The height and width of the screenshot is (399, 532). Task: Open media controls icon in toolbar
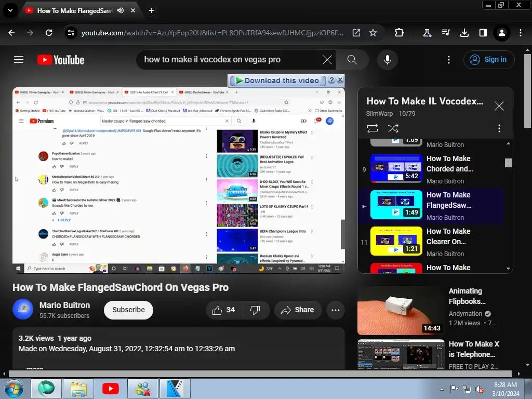[446, 33]
